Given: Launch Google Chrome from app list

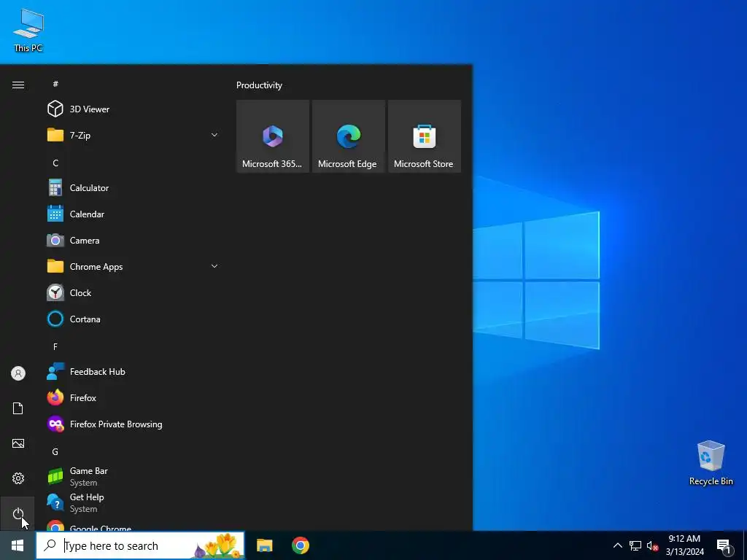Looking at the screenshot, I should tap(134, 526).
